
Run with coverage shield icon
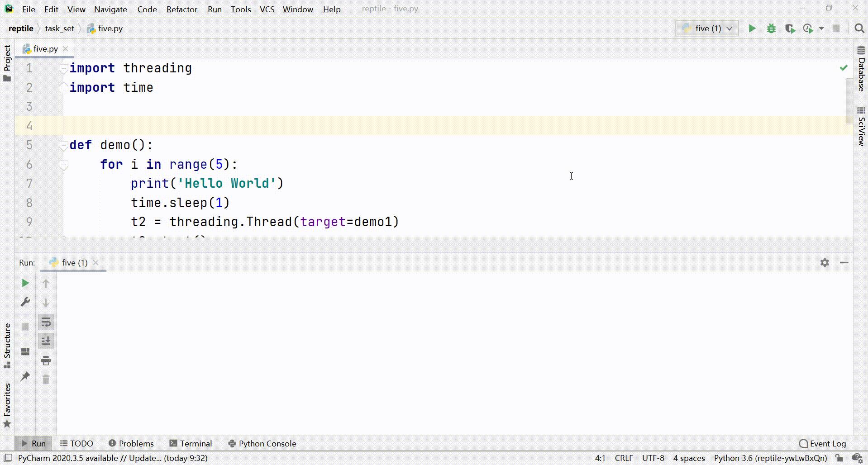coord(790,28)
